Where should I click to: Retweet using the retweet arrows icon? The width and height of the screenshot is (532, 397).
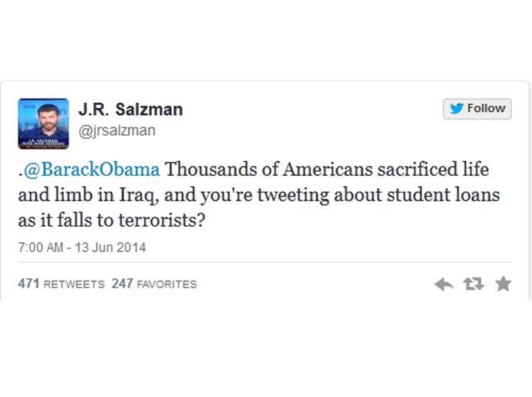[473, 284]
